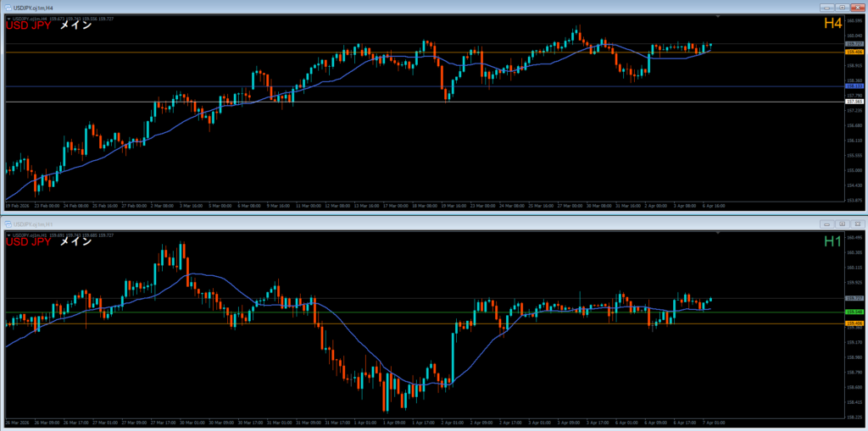Minimize the H1 chart window

tap(825, 224)
